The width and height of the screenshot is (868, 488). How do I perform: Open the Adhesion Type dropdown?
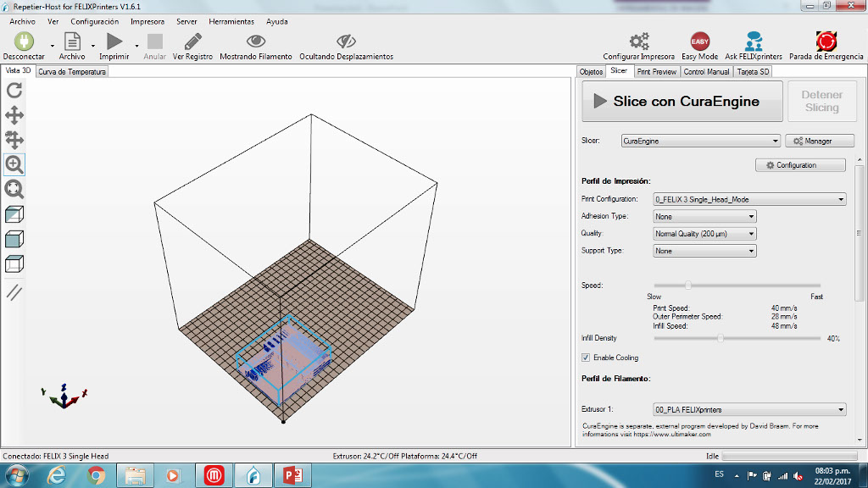pyautogui.click(x=704, y=216)
